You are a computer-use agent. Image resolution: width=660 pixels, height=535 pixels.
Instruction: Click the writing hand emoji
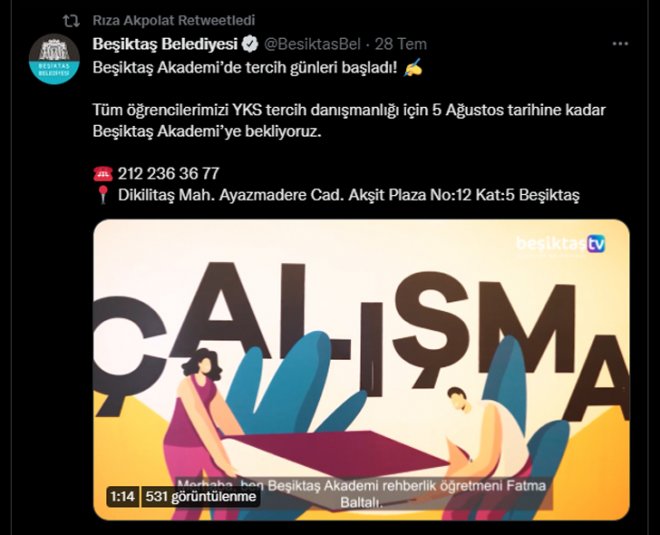pos(412,68)
